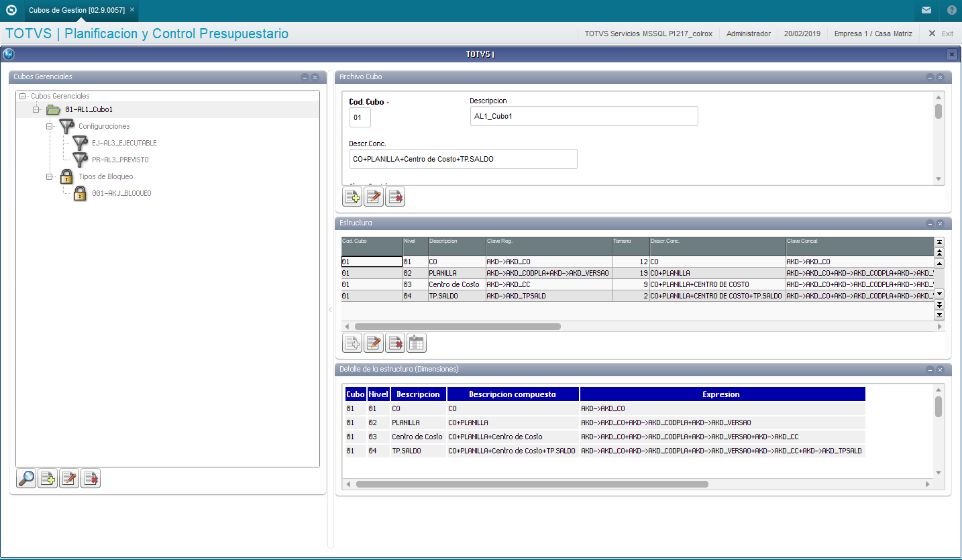Viewport: 962px width, 560px height.
Task: Open the mail envelope icon in top bar
Action: [x=926, y=10]
